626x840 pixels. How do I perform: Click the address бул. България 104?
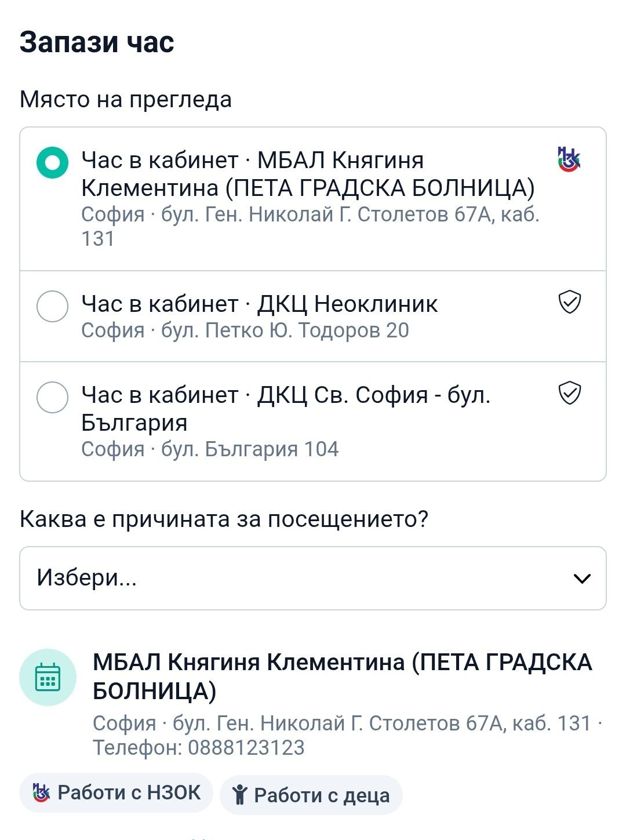[x=249, y=449]
